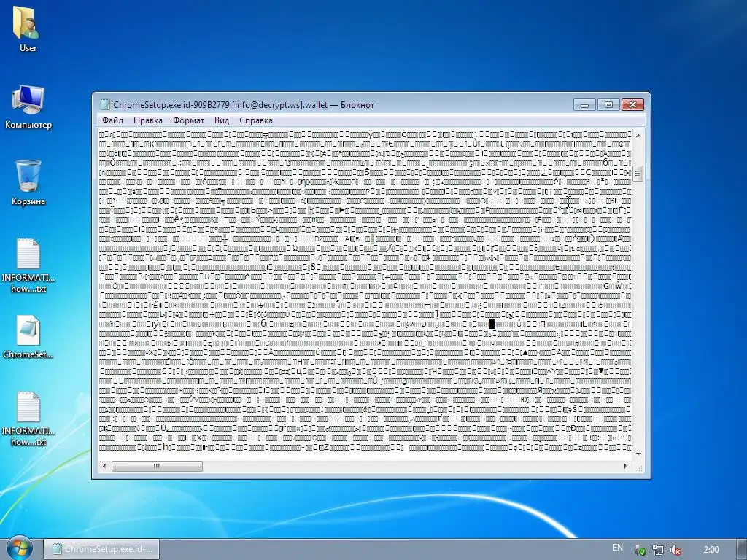Open the Правка menu
747x560 pixels.
pos(147,120)
